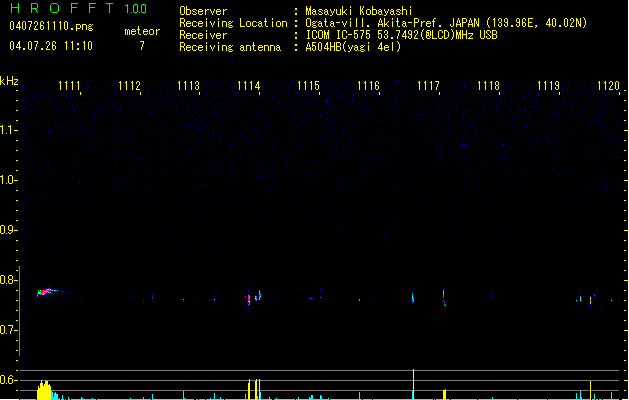Click frequency axis label 1.1

[7, 130]
